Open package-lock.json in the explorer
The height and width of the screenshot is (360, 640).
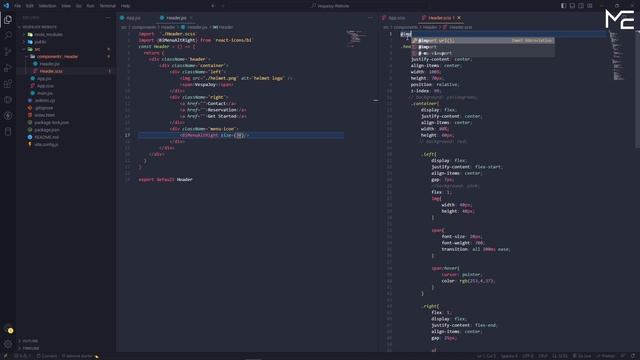coord(51,123)
